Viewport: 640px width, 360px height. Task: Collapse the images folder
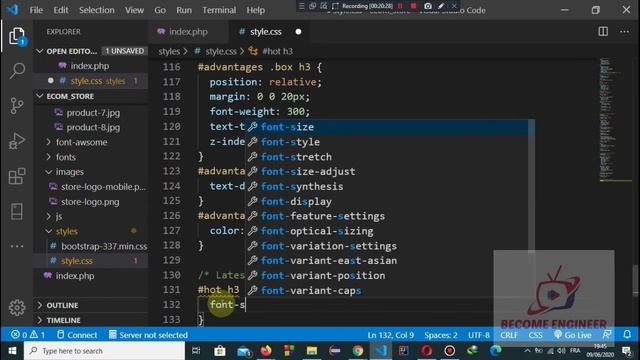pyautogui.click(x=69, y=172)
